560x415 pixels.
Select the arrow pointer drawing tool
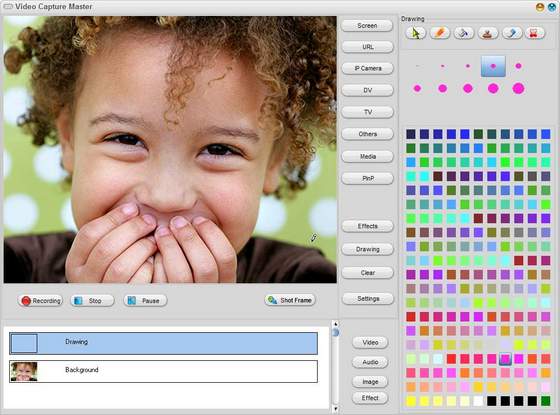point(416,33)
